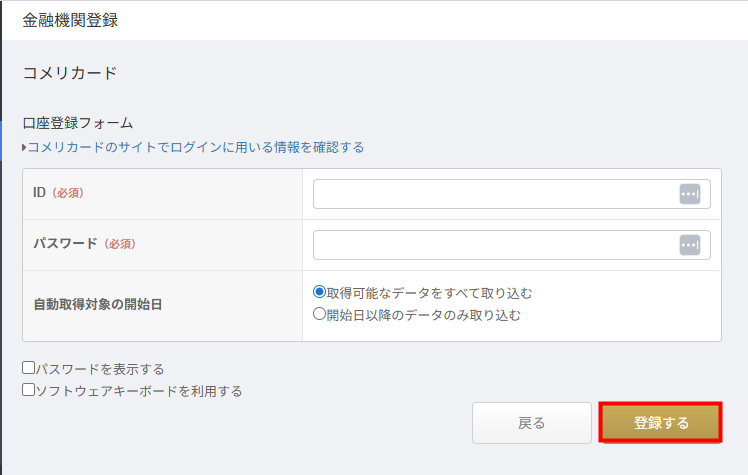Select 開始日以降のデータのみ取り込む radio option
The width and height of the screenshot is (748, 475).
[320, 314]
